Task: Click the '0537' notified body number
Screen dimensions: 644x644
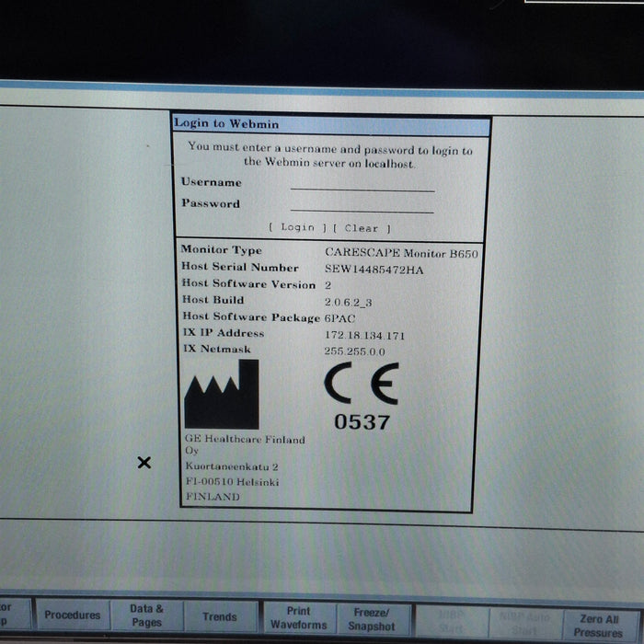Action: coord(362,421)
